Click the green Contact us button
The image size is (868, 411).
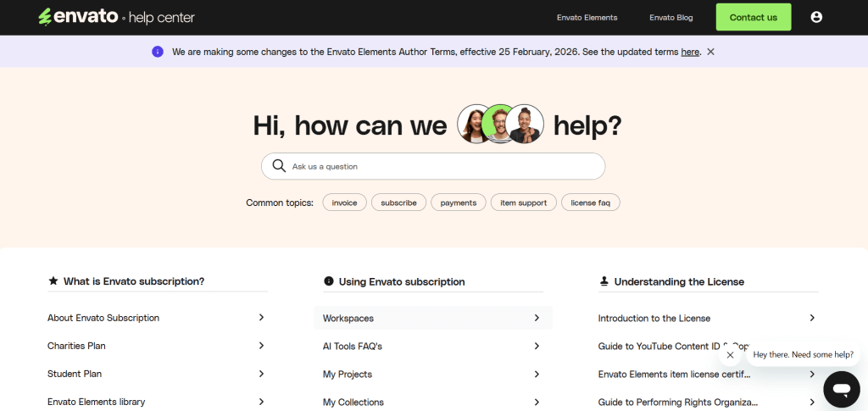[754, 17]
